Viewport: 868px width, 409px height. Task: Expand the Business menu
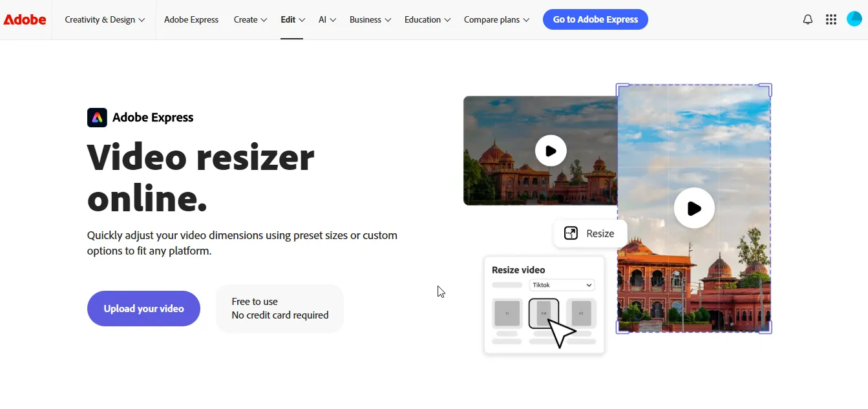pos(370,19)
